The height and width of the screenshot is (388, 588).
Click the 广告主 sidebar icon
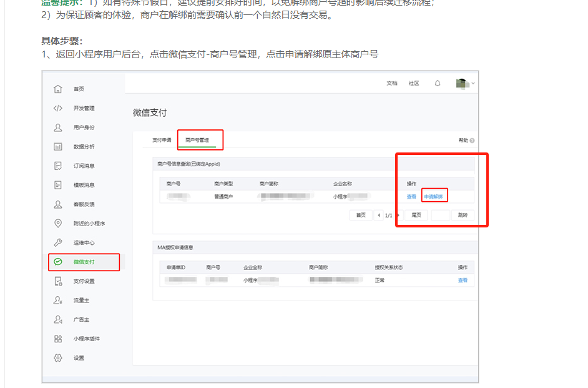tap(58, 319)
